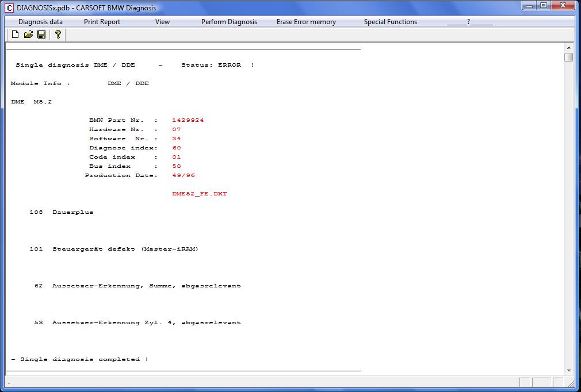Open the Perform Diagnosis menu
581x392 pixels.
(x=229, y=22)
